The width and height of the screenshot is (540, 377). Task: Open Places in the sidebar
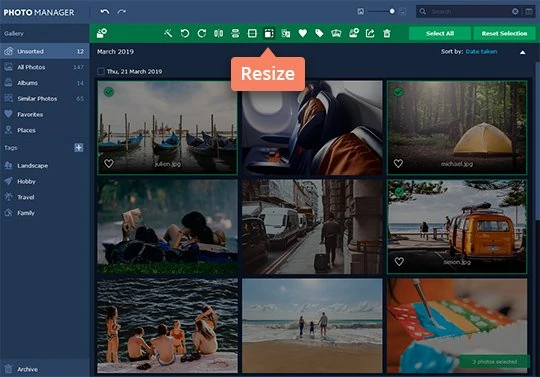click(x=44, y=130)
